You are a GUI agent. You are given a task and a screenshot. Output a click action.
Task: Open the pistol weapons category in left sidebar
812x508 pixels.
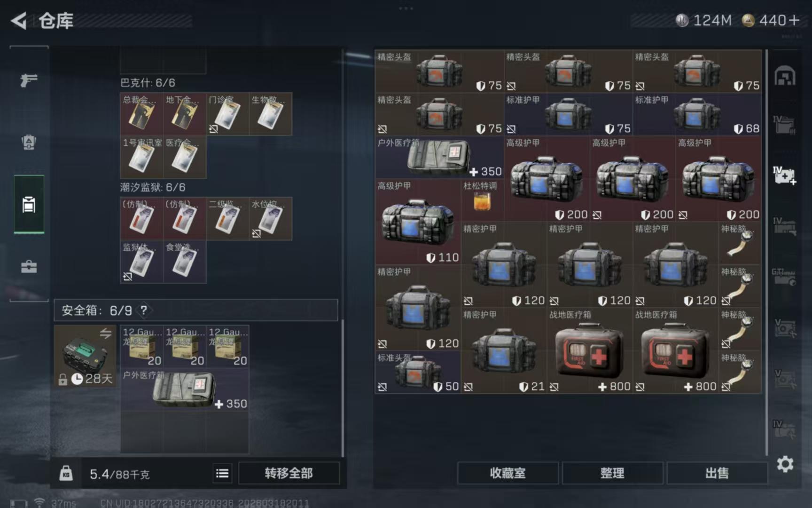tap(29, 80)
